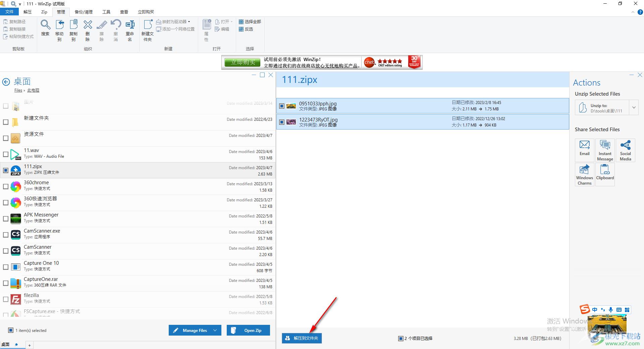
Task: Maximize the 桌面 files pane
Action: click(x=262, y=75)
